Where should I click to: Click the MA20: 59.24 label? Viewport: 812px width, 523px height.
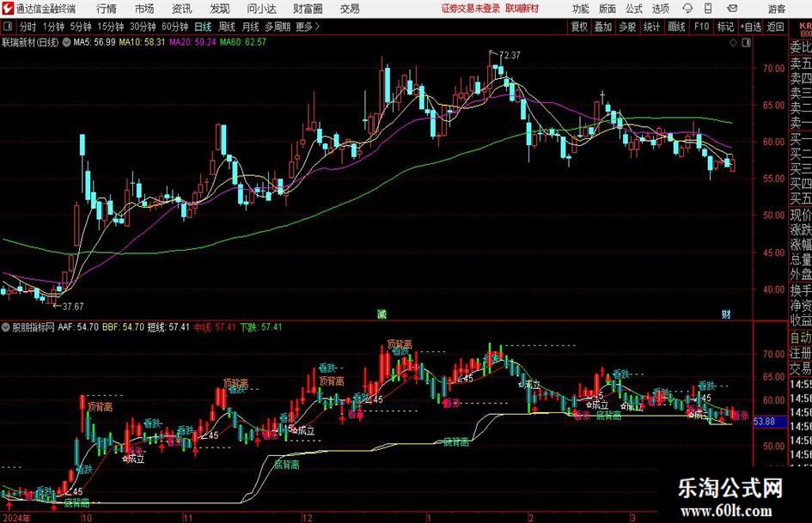click(x=192, y=42)
